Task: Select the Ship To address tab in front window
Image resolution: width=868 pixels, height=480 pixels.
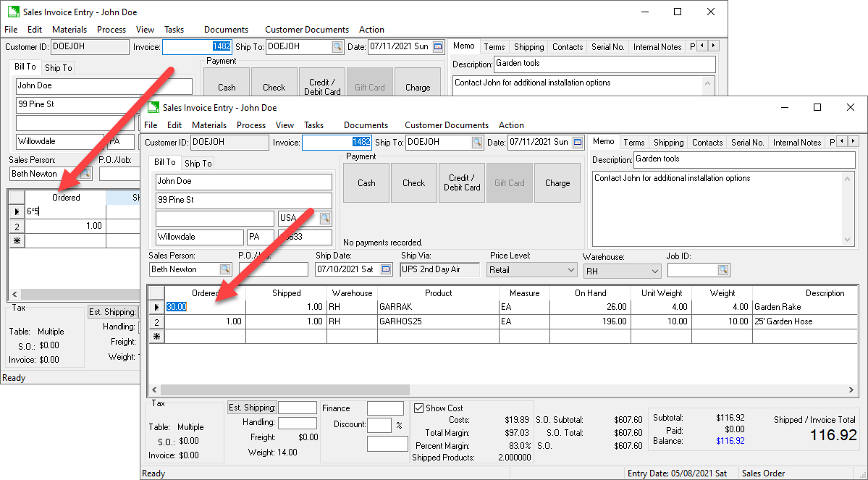Action: 198,164
